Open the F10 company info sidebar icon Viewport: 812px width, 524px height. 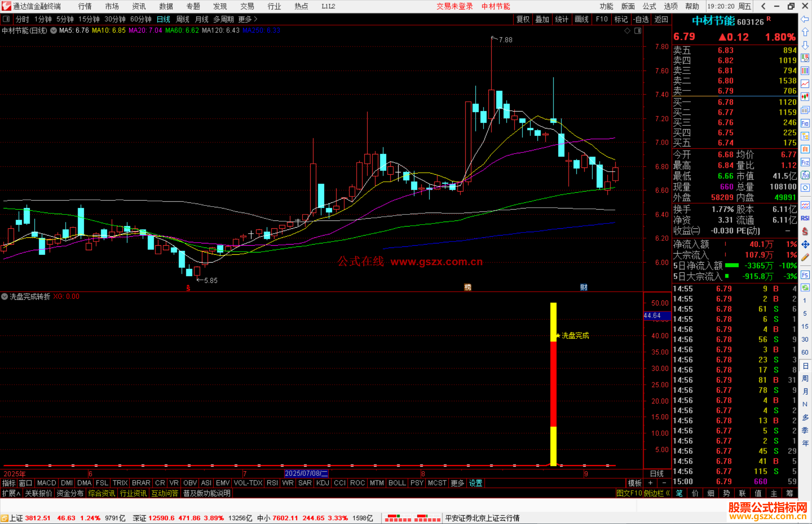point(805,123)
